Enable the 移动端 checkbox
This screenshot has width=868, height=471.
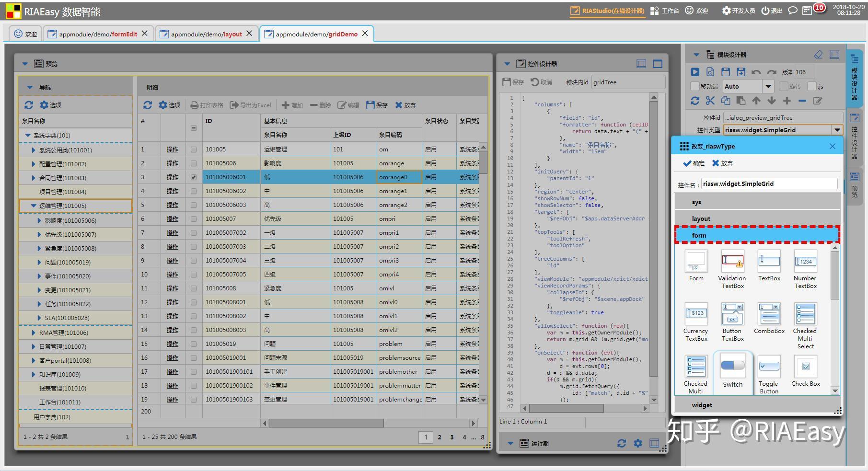point(694,86)
